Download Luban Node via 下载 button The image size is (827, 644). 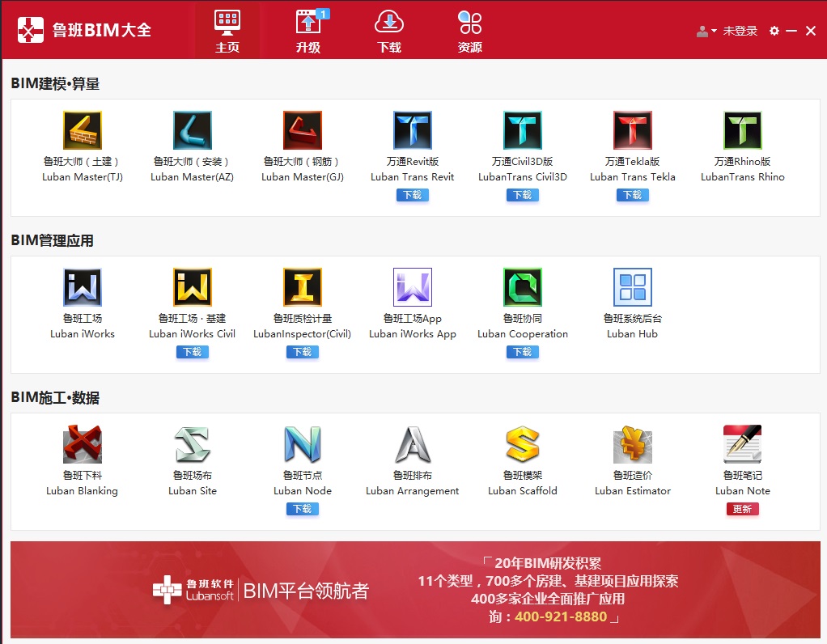coord(302,509)
